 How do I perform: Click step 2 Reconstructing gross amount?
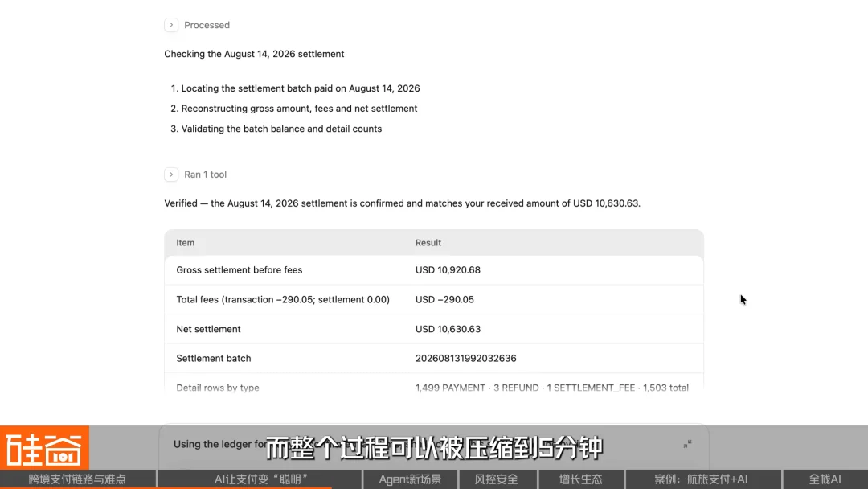pyautogui.click(x=300, y=109)
